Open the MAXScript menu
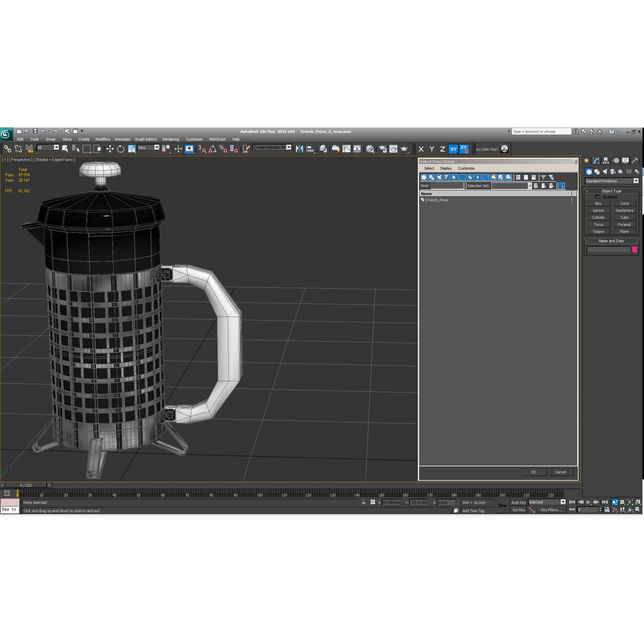This screenshot has height=644, width=644. pyautogui.click(x=217, y=139)
